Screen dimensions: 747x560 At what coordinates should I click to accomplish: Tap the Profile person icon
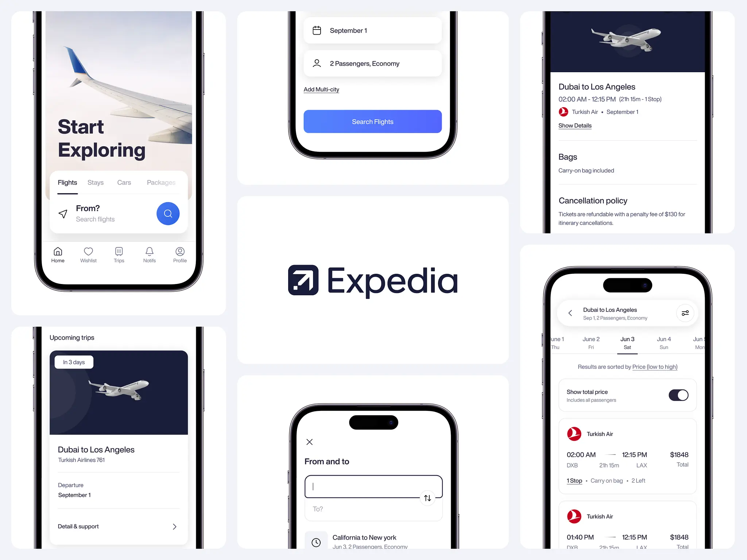[x=180, y=251]
